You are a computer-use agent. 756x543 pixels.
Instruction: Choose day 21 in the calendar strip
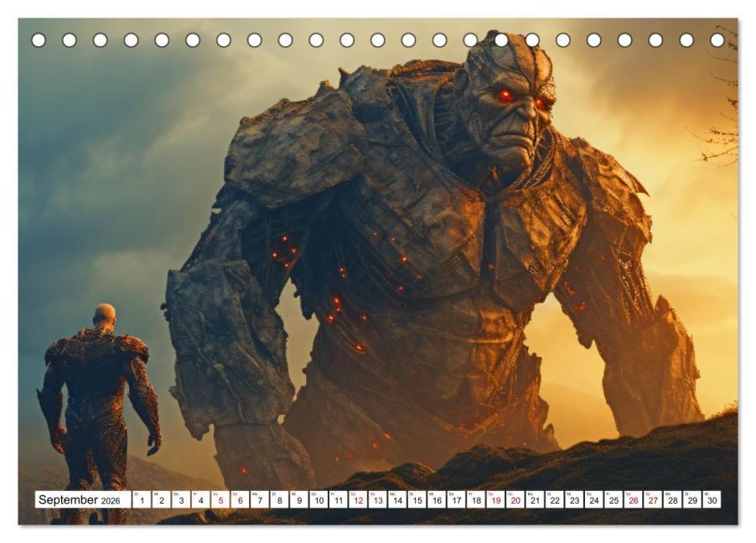pyautogui.click(x=536, y=499)
